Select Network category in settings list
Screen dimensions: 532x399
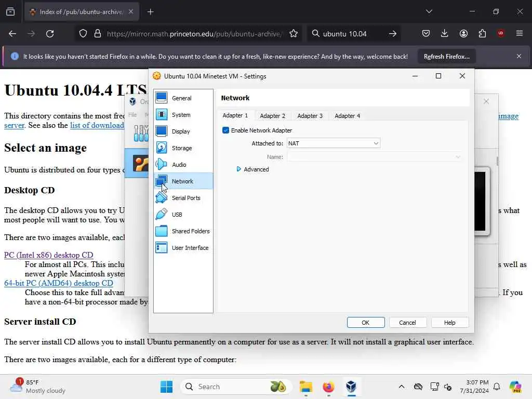point(183,181)
